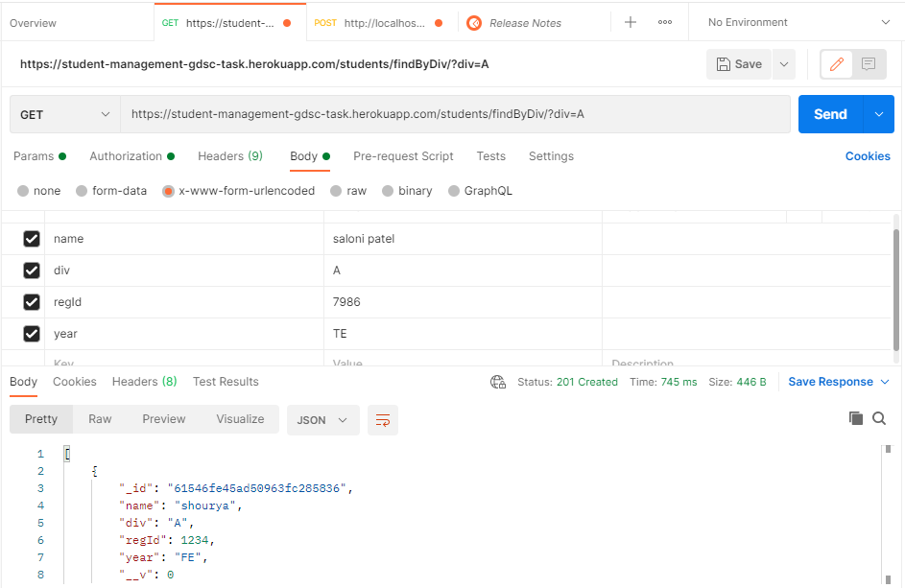Copy response body with copy icon
Screen dimensions: 905x588
(856, 418)
